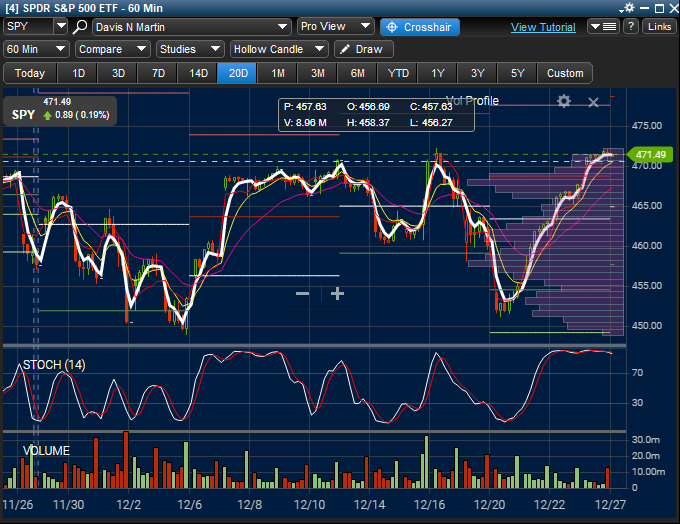Click the 450.00 price axis label
Image resolution: width=680 pixels, height=524 pixels.
tap(647, 326)
